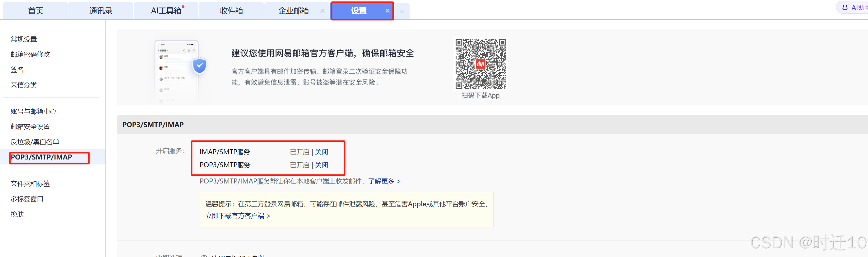Click 关闭 for IMAP/SMTP服务
The height and width of the screenshot is (257, 868).
322,152
